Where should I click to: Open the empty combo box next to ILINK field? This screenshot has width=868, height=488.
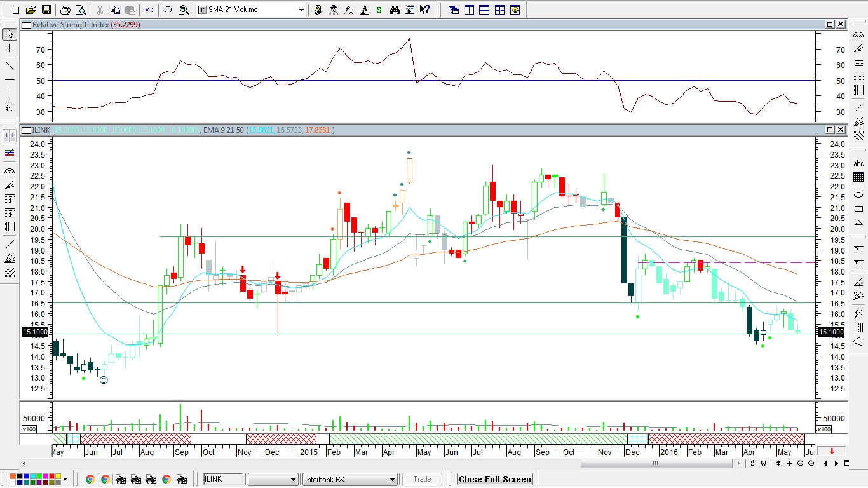(x=273, y=479)
